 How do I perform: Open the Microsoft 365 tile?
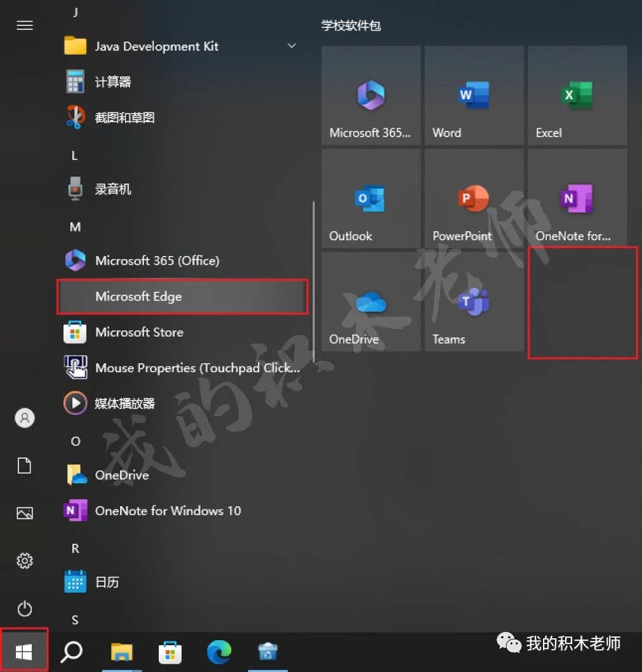coord(371,95)
